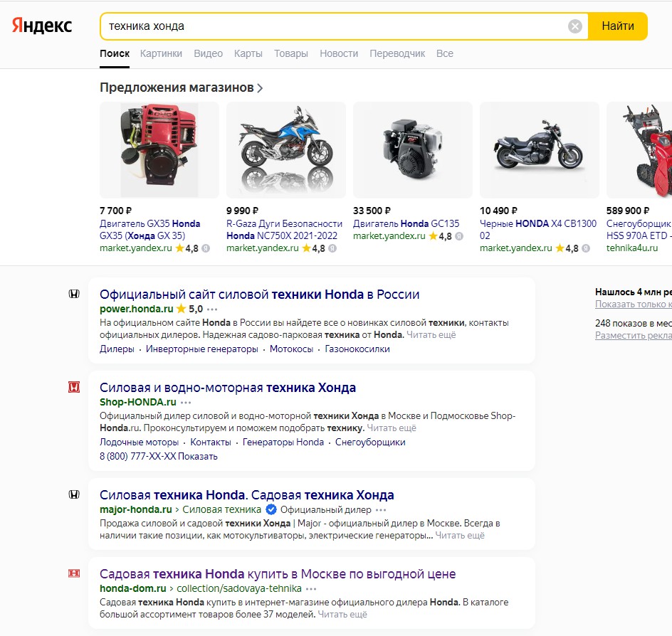Open the Инверторные генераторы sitelink
Screen dimensions: 672x636
pyautogui.click(x=202, y=349)
